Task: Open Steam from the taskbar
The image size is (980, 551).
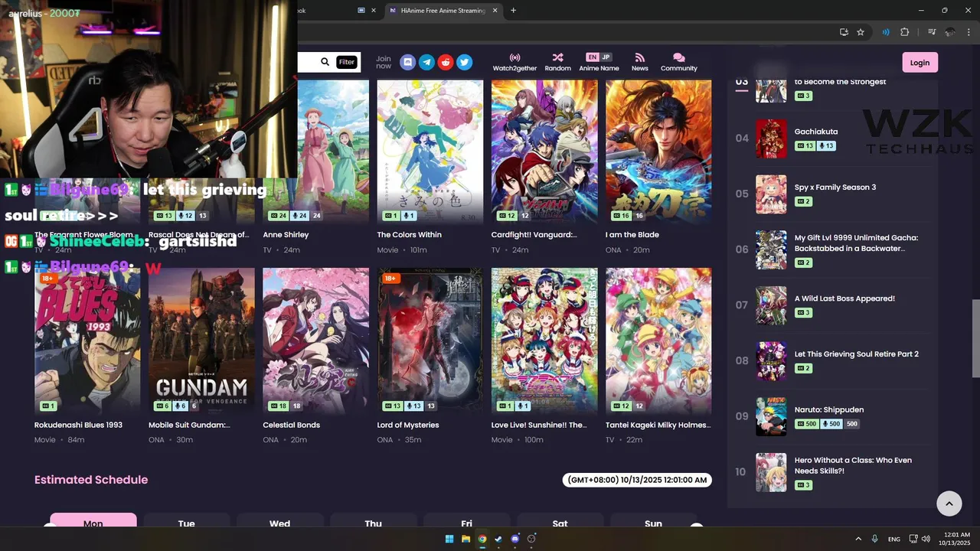Action: coord(498,539)
